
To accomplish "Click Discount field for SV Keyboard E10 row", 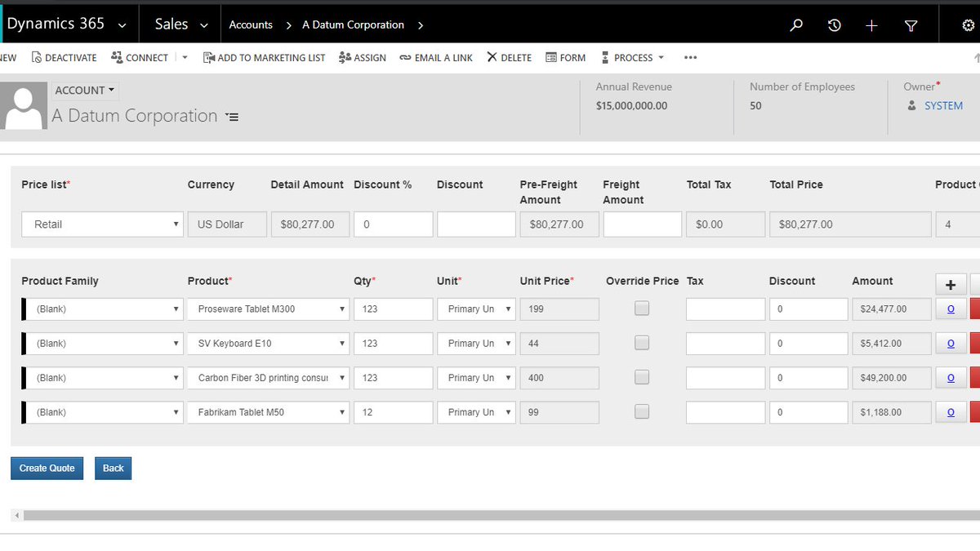I will click(x=808, y=344).
